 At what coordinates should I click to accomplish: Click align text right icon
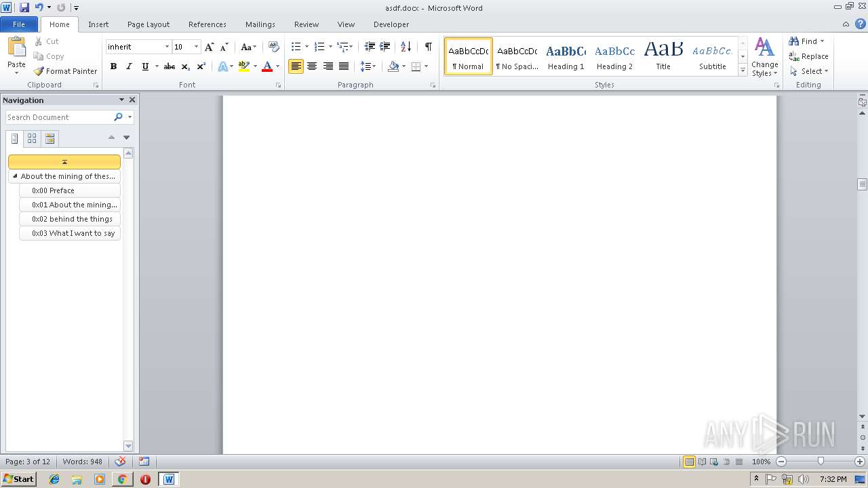click(328, 66)
